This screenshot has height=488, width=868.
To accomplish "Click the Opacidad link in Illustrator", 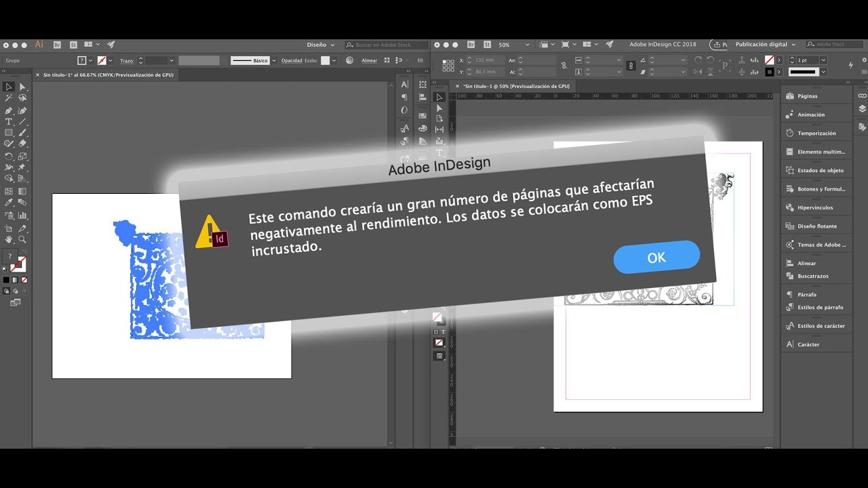I will pos(292,60).
